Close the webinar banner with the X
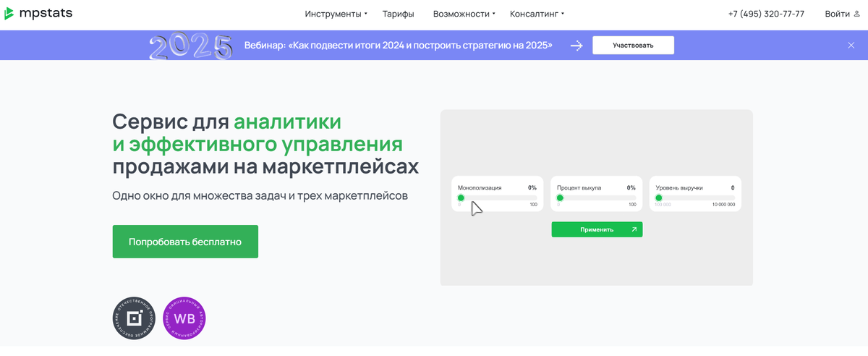The width and height of the screenshot is (868, 356). (851, 45)
